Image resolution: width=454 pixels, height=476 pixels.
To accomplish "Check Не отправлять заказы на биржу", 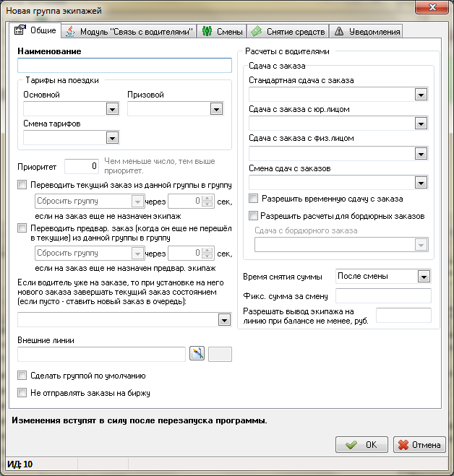I will [23, 392].
